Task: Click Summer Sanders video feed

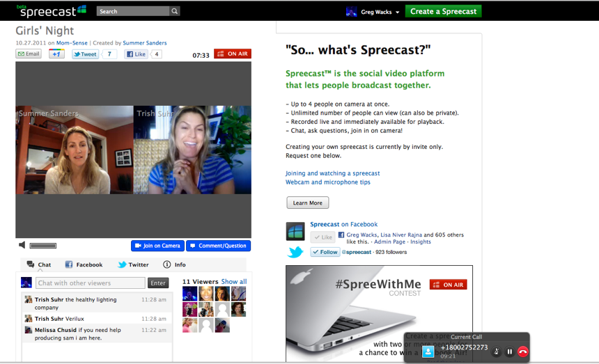Action: coord(75,150)
